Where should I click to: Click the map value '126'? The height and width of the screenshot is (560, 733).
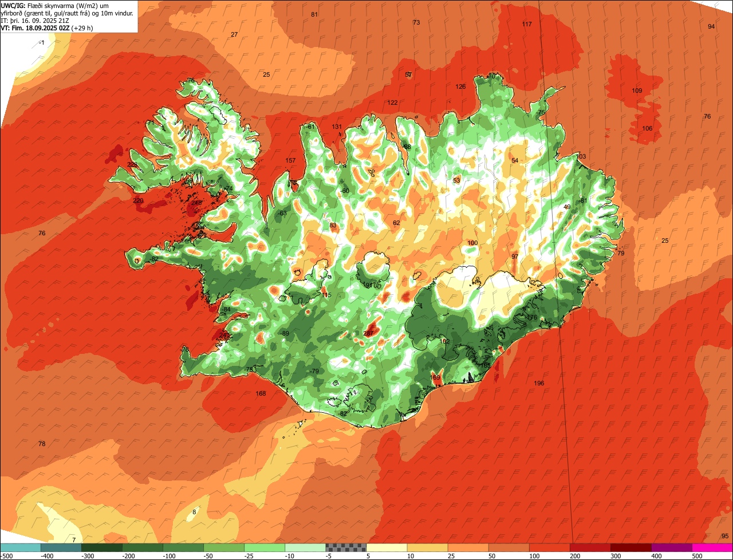point(460,86)
